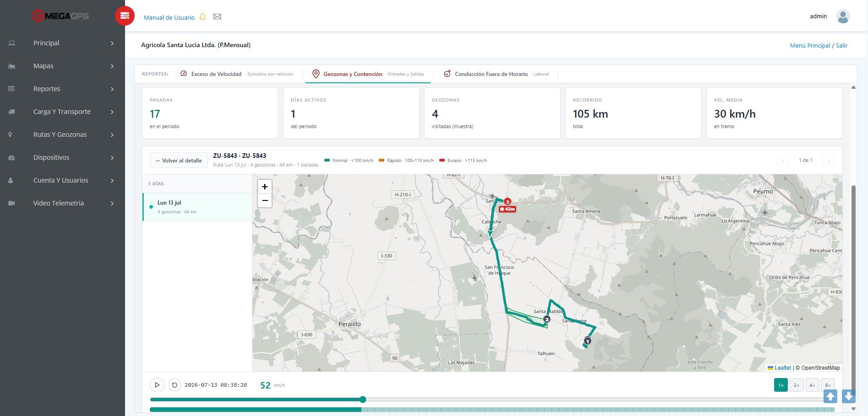Click the Salir logout link
Image resolution: width=868 pixels, height=416 pixels.
coord(841,45)
